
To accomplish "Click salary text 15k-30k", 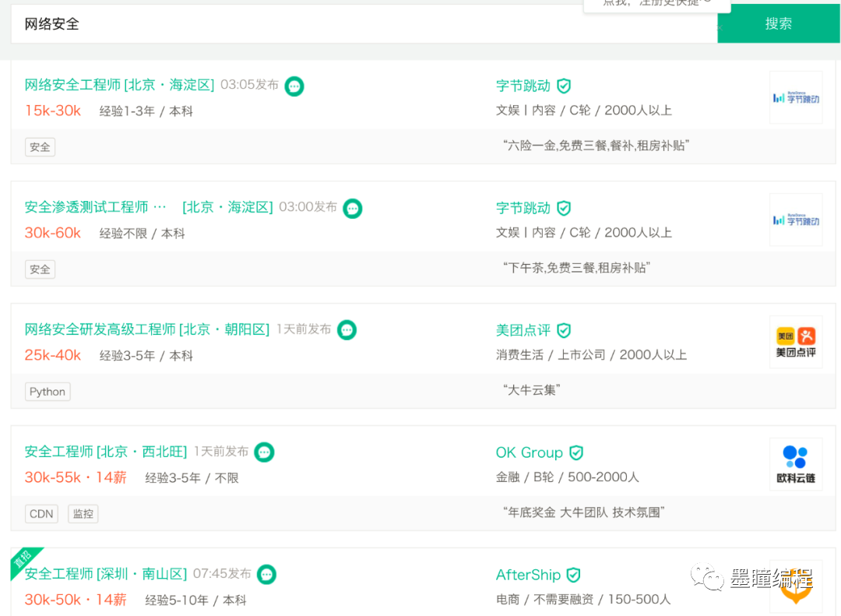I will pyautogui.click(x=53, y=111).
